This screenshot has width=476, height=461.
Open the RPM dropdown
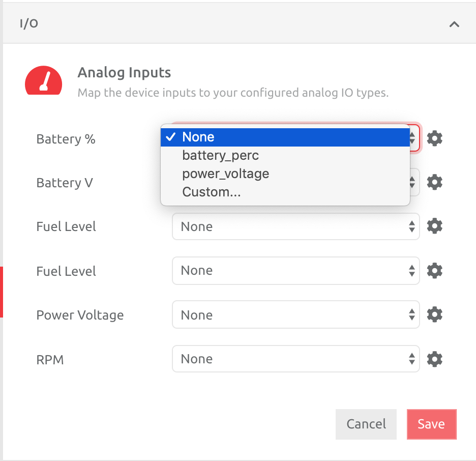point(295,359)
